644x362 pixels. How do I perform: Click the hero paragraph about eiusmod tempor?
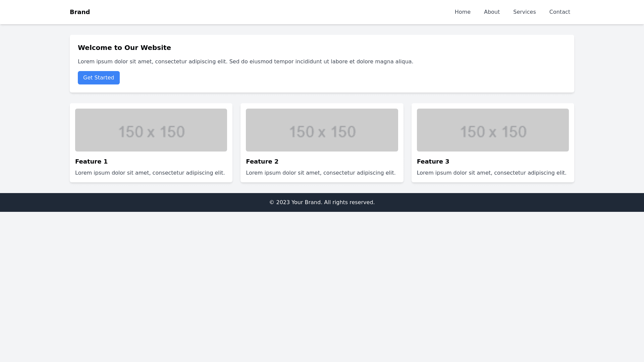click(x=245, y=62)
